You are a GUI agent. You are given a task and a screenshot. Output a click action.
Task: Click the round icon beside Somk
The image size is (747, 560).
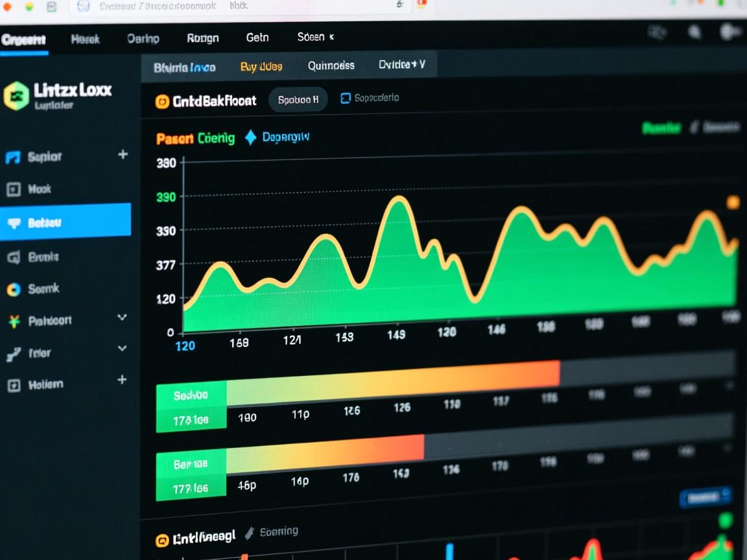click(x=13, y=289)
